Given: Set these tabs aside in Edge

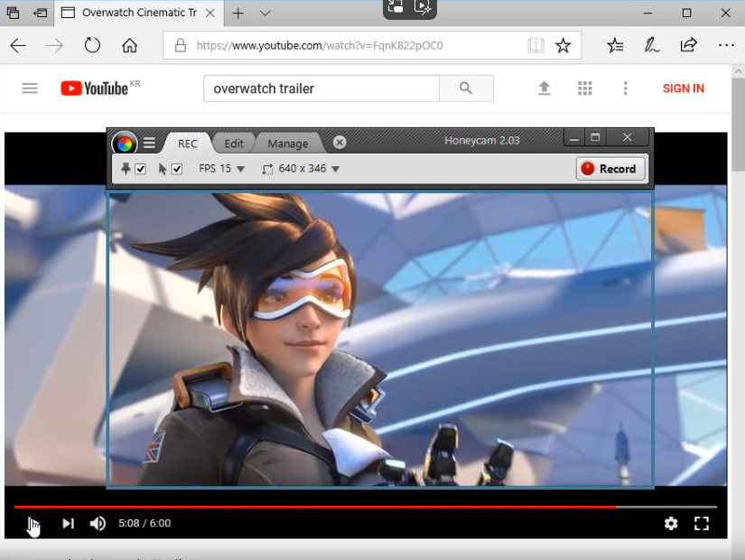Looking at the screenshot, I should (40, 13).
